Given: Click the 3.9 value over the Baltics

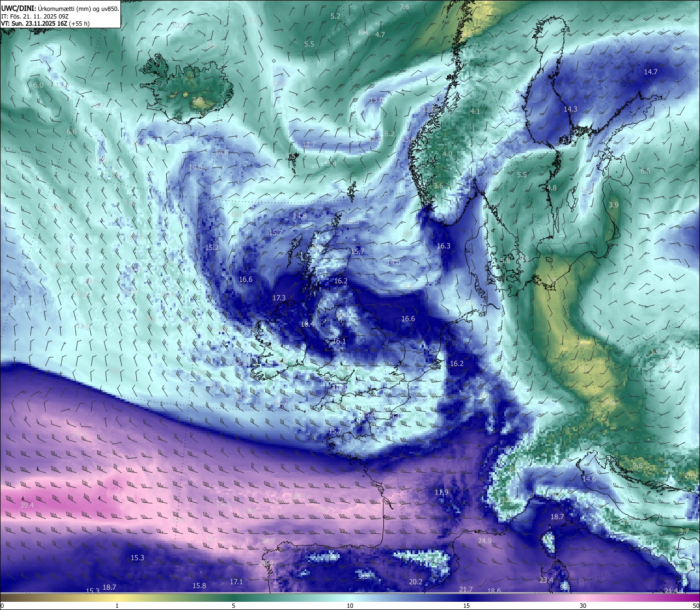Looking at the screenshot, I should tap(614, 205).
